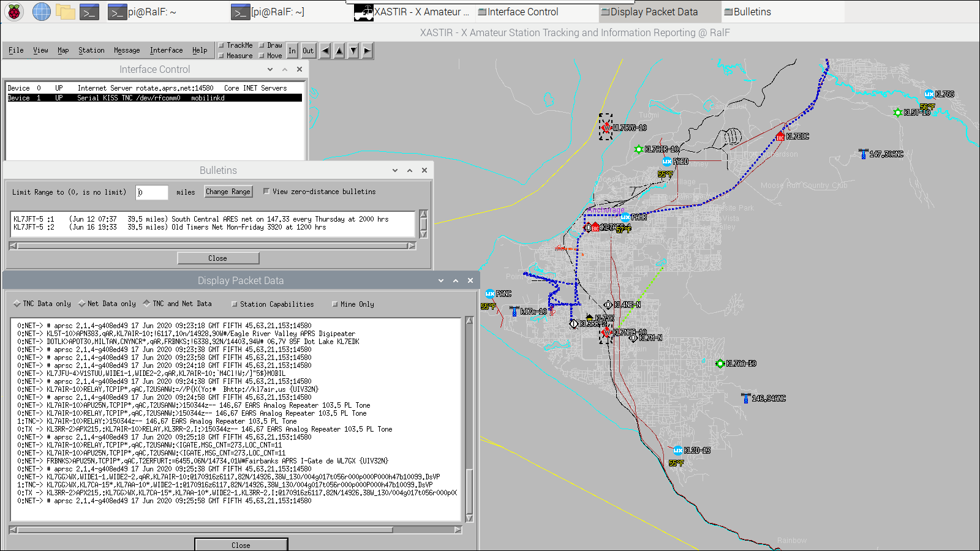
Task: Zoom the map out with Out button
Action: point(308,51)
